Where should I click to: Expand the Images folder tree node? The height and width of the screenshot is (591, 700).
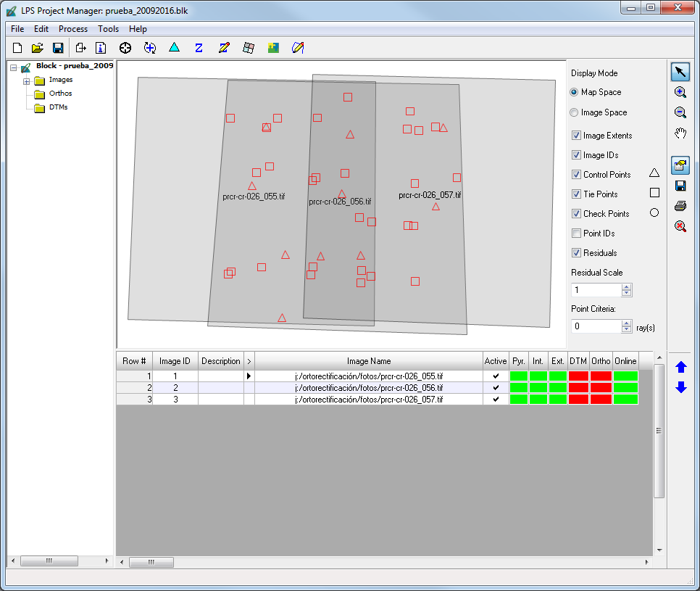click(x=26, y=80)
